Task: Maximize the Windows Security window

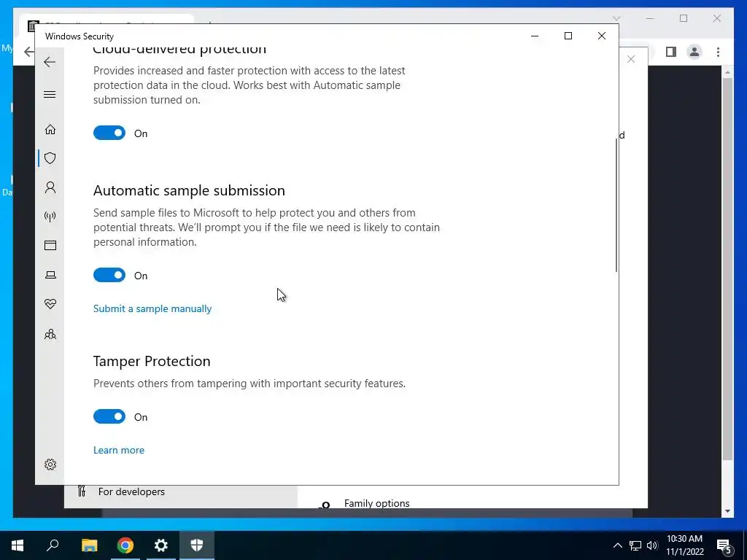Action: (x=568, y=36)
